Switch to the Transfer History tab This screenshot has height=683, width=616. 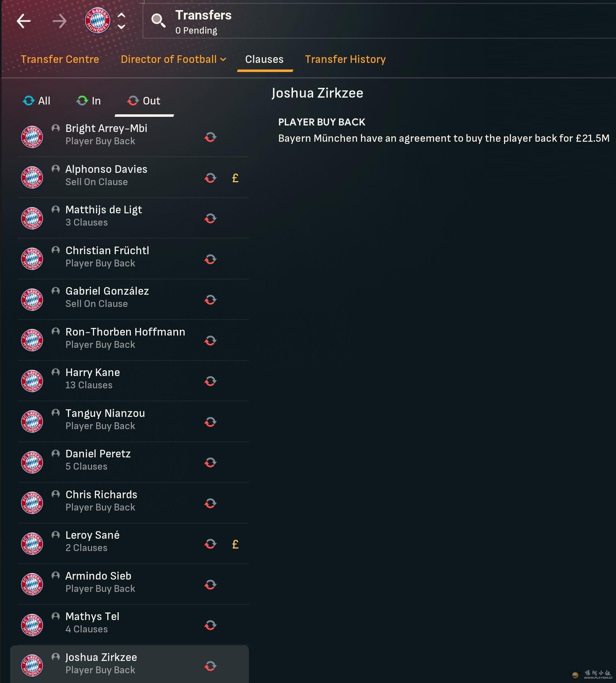345,59
